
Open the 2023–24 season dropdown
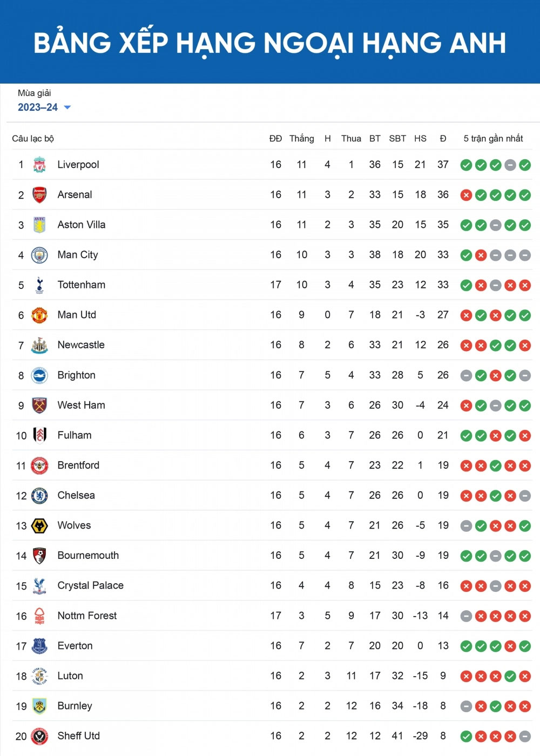38,107
